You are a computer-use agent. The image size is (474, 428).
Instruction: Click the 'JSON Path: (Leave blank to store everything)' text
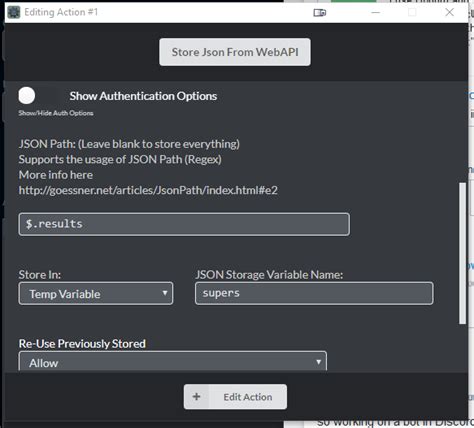coord(129,144)
